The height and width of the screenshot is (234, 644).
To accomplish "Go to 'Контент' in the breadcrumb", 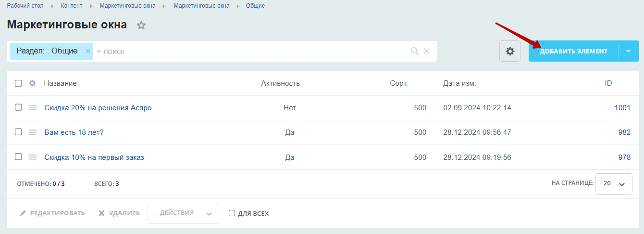I will point(72,6).
